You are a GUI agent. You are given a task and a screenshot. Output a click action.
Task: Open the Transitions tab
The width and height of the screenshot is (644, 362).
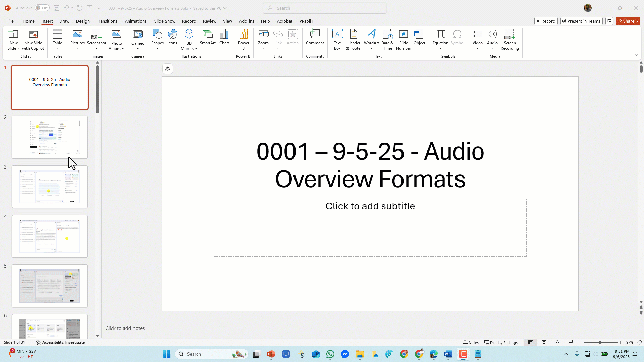pos(107,21)
